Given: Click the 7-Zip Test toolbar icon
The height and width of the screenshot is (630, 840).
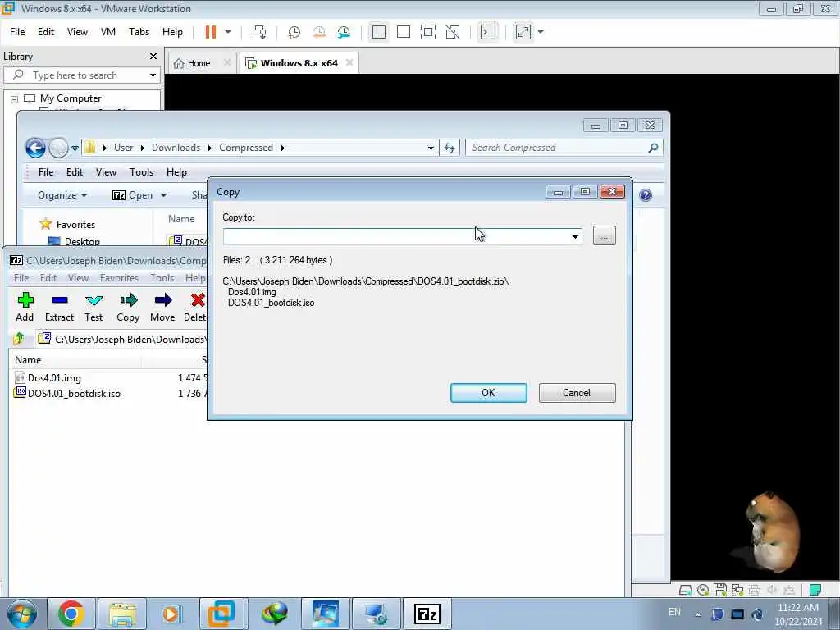Looking at the screenshot, I should tap(94, 307).
